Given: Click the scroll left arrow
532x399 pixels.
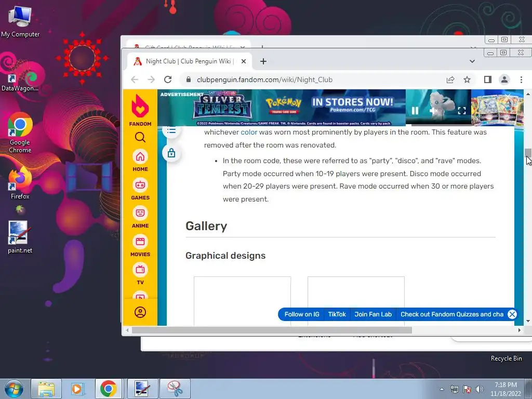Looking at the screenshot, I should coord(127,330).
